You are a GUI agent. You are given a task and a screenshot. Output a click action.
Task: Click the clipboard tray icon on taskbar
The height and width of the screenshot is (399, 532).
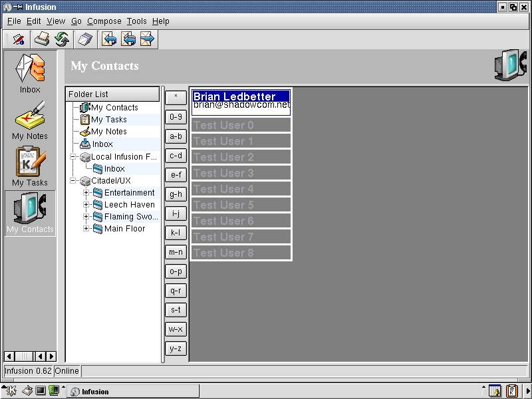[x=511, y=391]
